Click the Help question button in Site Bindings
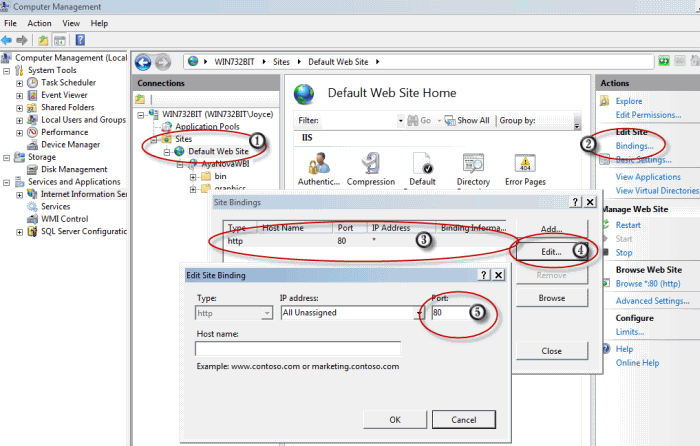The height and width of the screenshot is (446, 700). tap(575, 202)
